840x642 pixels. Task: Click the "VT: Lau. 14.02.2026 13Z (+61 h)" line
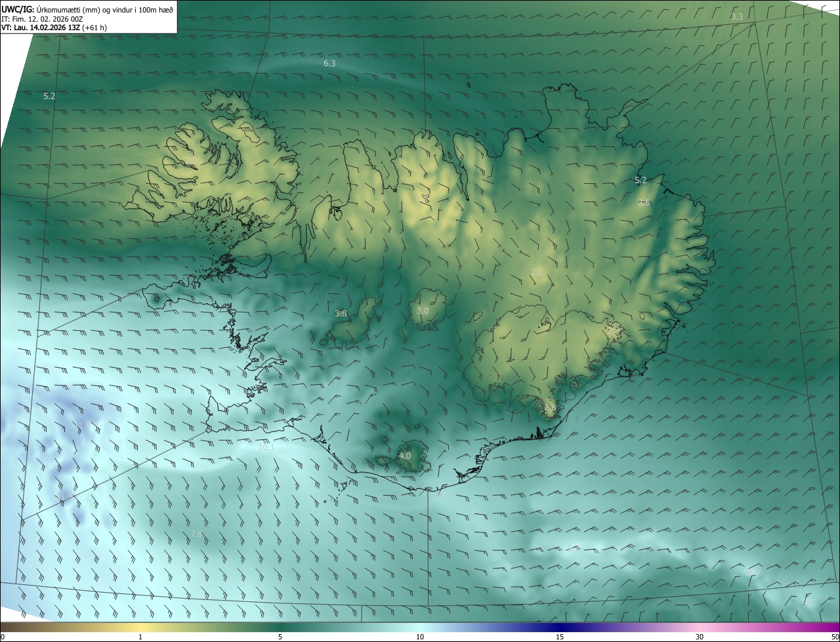pyautogui.click(x=55, y=28)
